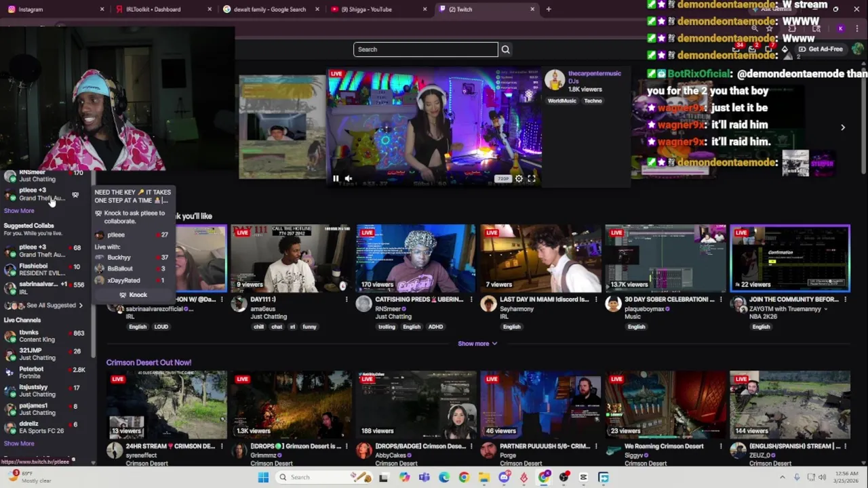Click the ADHD tag under RNSmeer
The image size is (868, 488).
pos(435,327)
